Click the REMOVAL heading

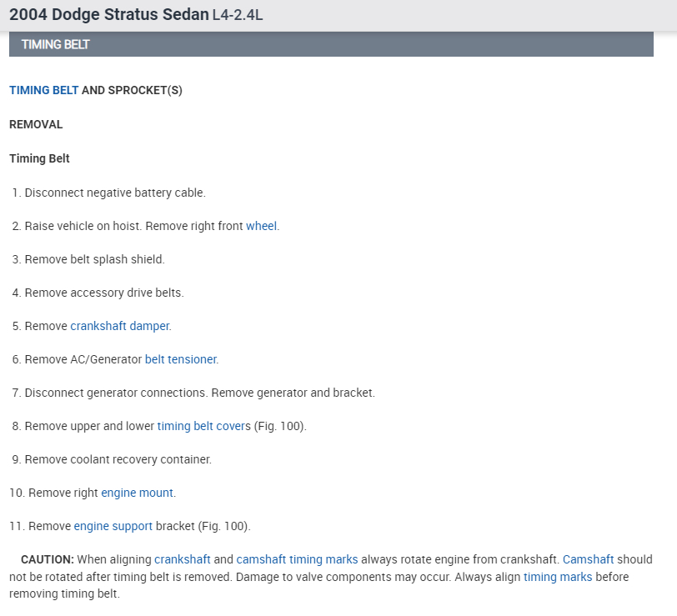pos(36,124)
